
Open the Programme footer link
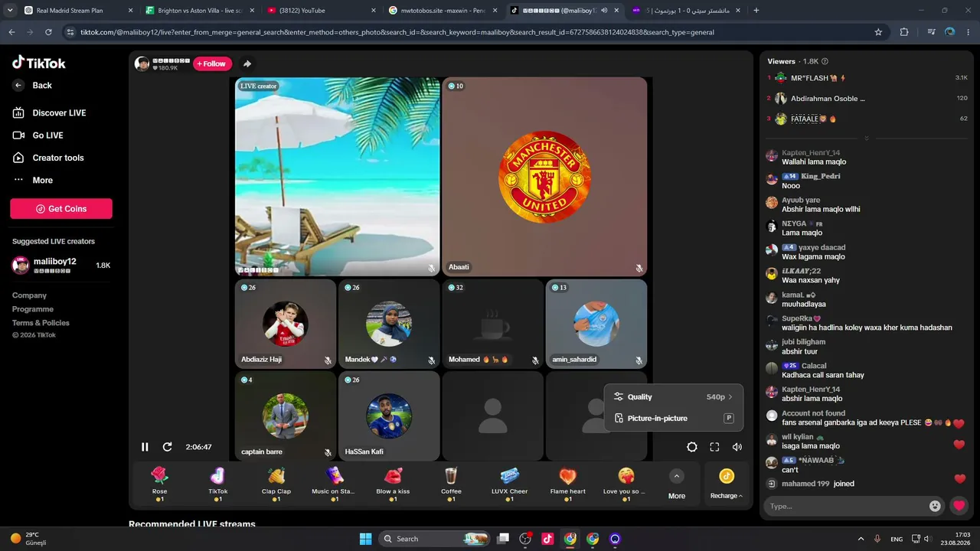[x=33, y=309]
